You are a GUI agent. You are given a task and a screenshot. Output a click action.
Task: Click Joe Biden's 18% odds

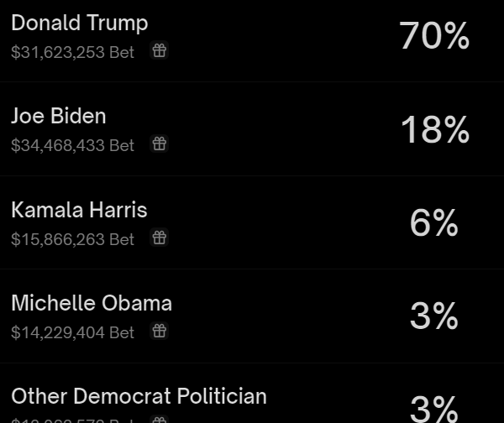[434, 130]
